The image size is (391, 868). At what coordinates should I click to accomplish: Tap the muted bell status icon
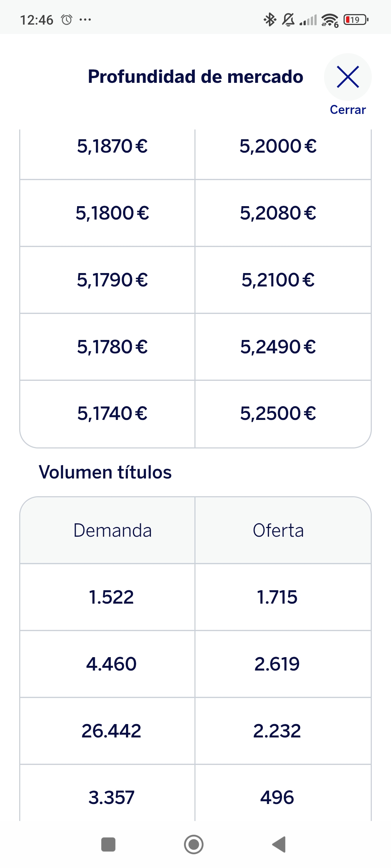click(x=288, y=20)
